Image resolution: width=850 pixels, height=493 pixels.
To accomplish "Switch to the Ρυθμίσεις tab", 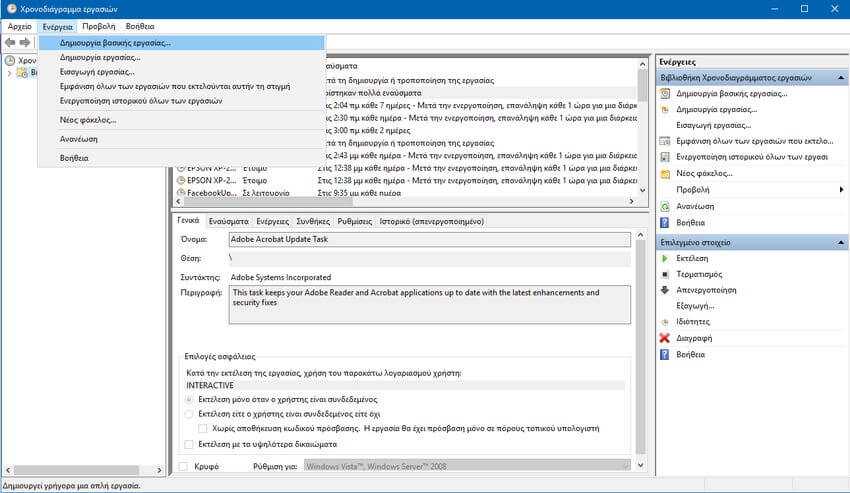I will click(355, 221).
